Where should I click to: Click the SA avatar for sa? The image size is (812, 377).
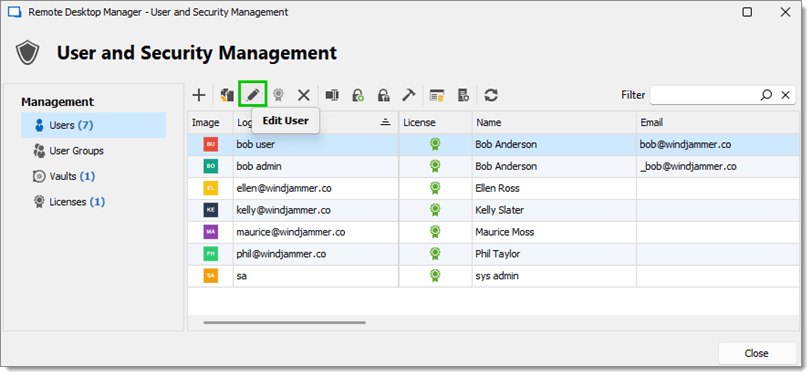coord(210,276)
